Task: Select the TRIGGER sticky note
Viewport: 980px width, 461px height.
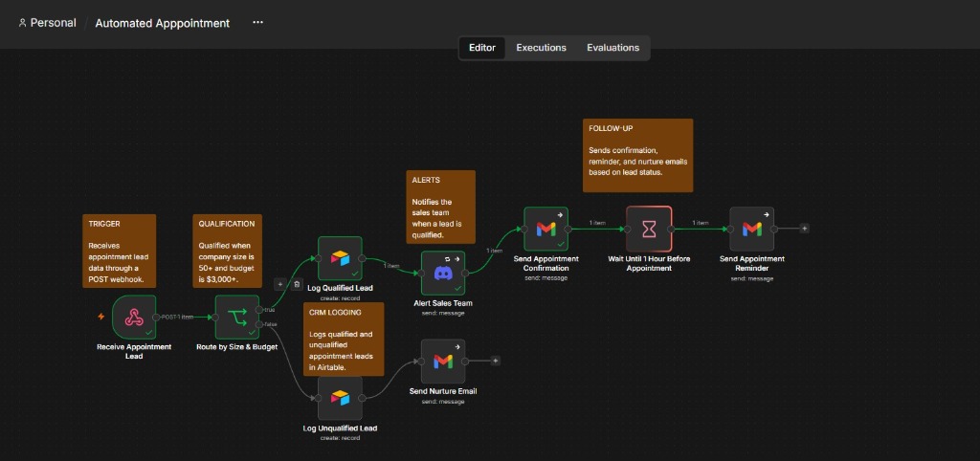Action: click(x=119, y=252)
